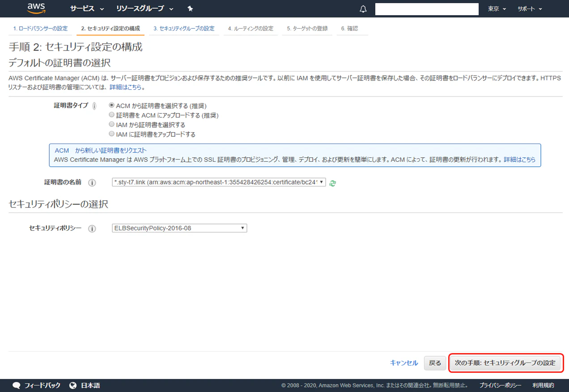
Task: Go to step 4 ルーティングの設定
Action: click(251, 29)
